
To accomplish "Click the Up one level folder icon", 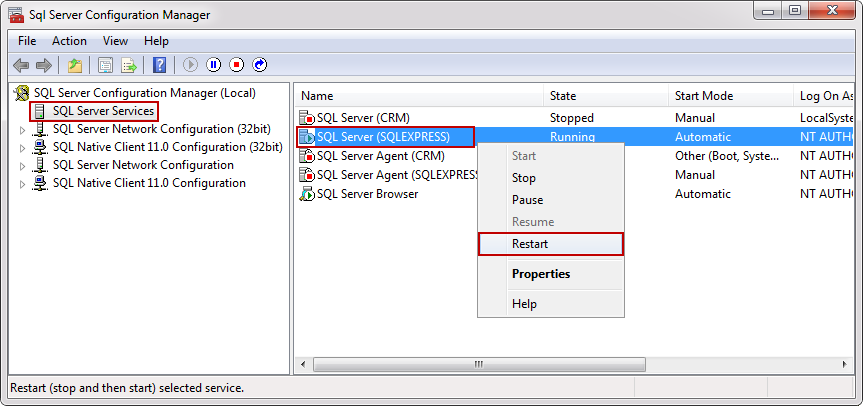I will click(75, 65).
